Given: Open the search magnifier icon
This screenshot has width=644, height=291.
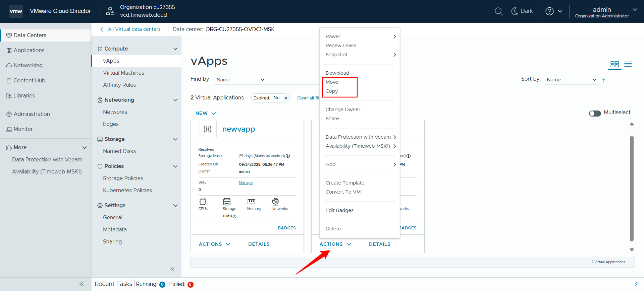Looking at the screenshot, I should 499,11.
